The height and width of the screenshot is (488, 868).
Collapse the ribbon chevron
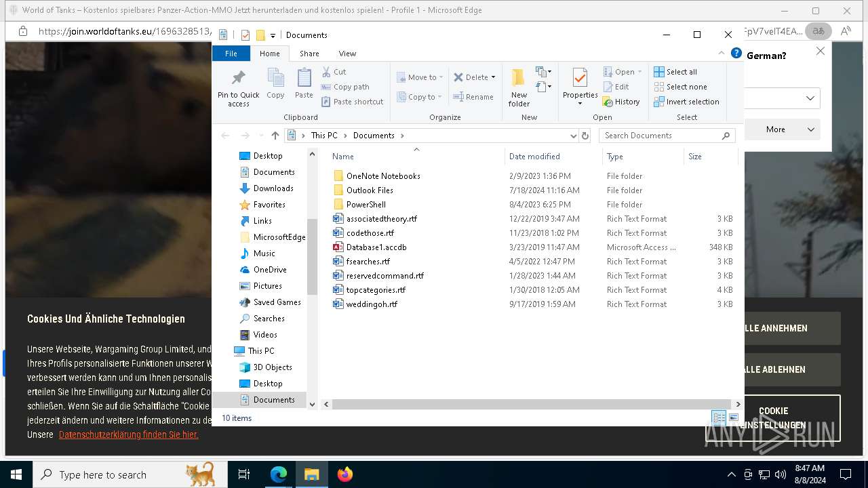[x=722, y=54]
